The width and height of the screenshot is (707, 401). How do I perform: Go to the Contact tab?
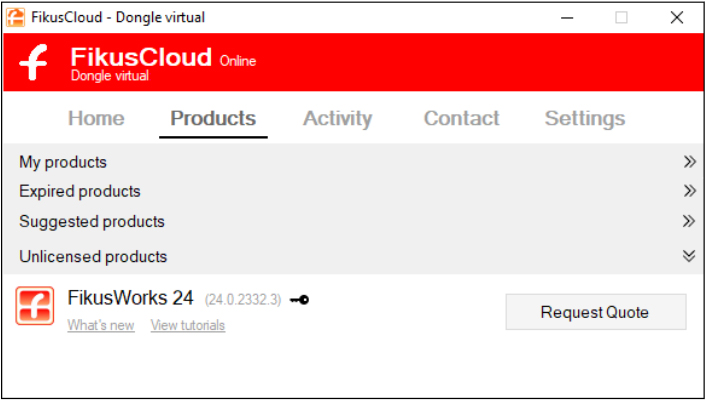461,118
